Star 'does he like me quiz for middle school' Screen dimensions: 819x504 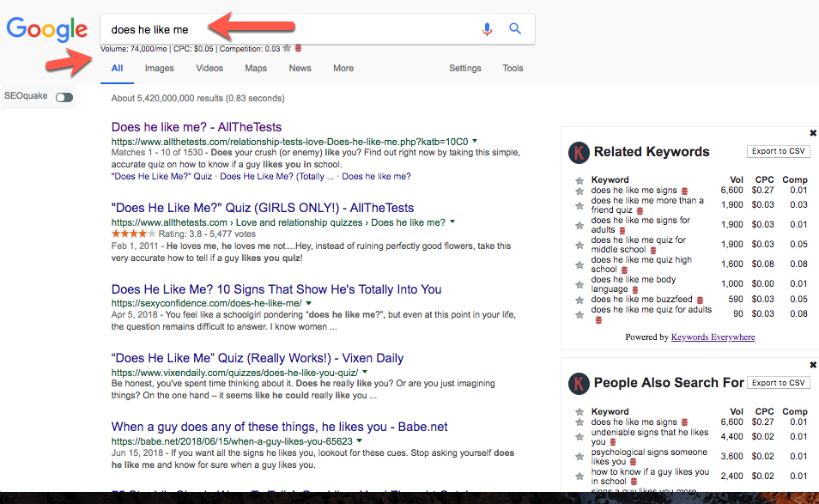[x=579, y=246]
